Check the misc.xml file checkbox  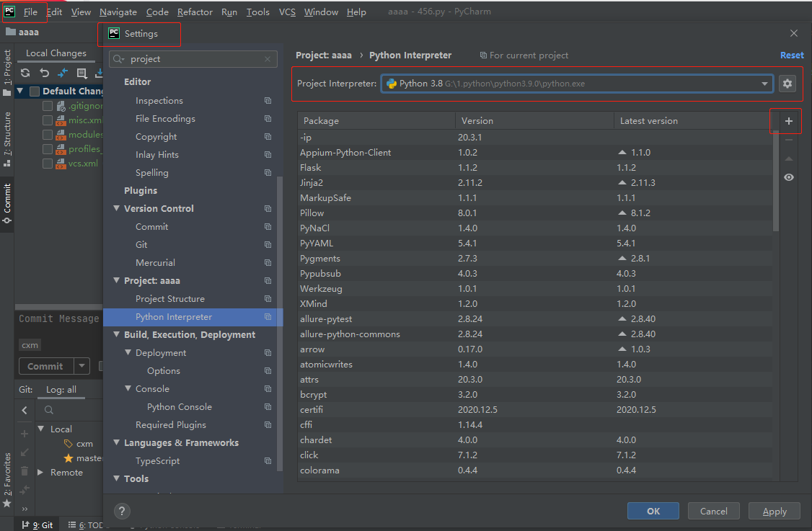(47, 120)
